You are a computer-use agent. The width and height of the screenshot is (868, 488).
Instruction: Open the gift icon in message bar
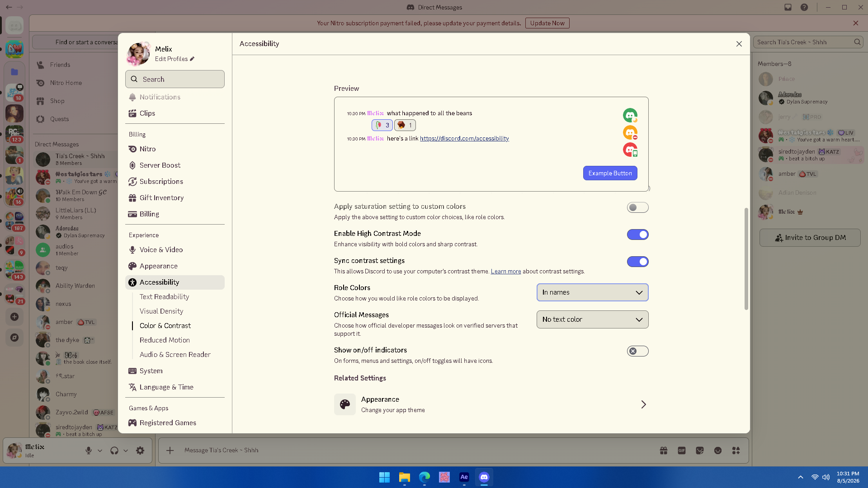pos(664,450)
